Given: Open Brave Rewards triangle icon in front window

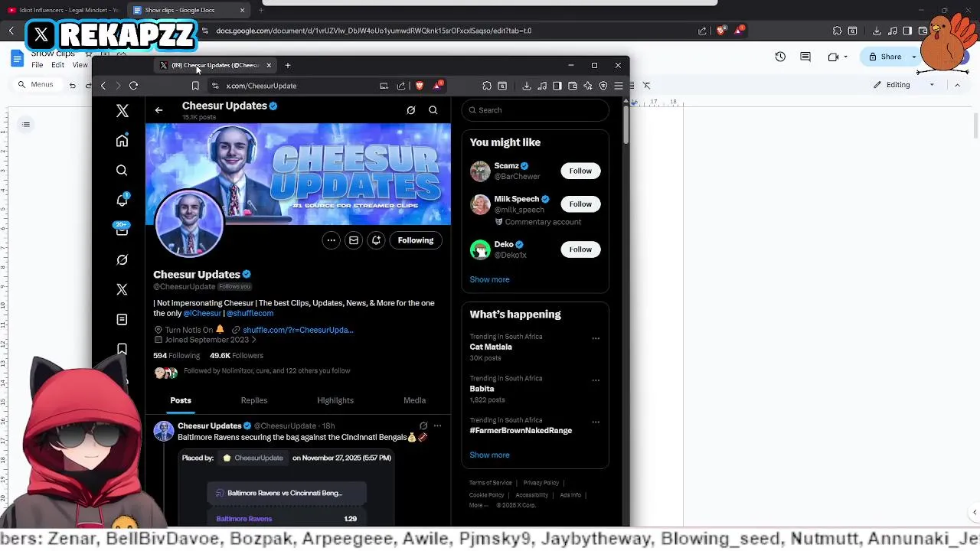Looking at the screenshot, I should click(x=437, y=85).
